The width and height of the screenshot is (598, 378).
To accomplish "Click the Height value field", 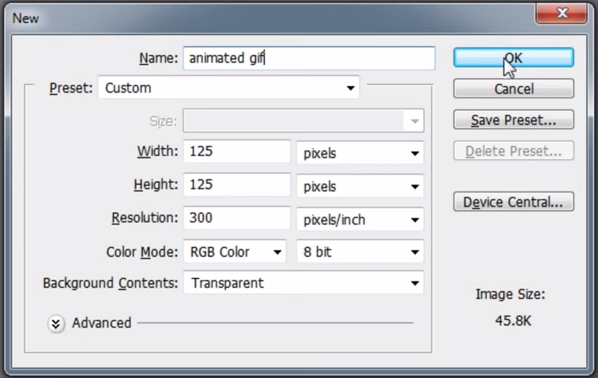I will [x=237, y=185].
